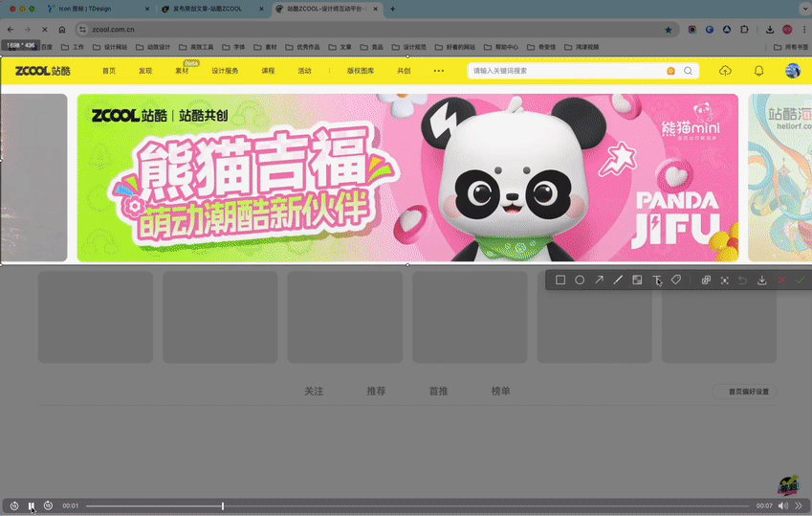
Task: Select the pen line drawing tool
Action: coord(618,280)
